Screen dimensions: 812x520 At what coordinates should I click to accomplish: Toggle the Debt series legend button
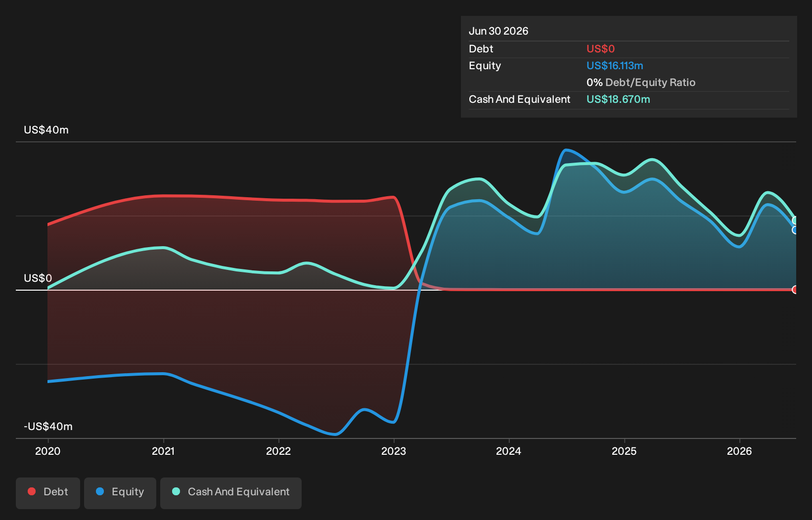(48, 493)
